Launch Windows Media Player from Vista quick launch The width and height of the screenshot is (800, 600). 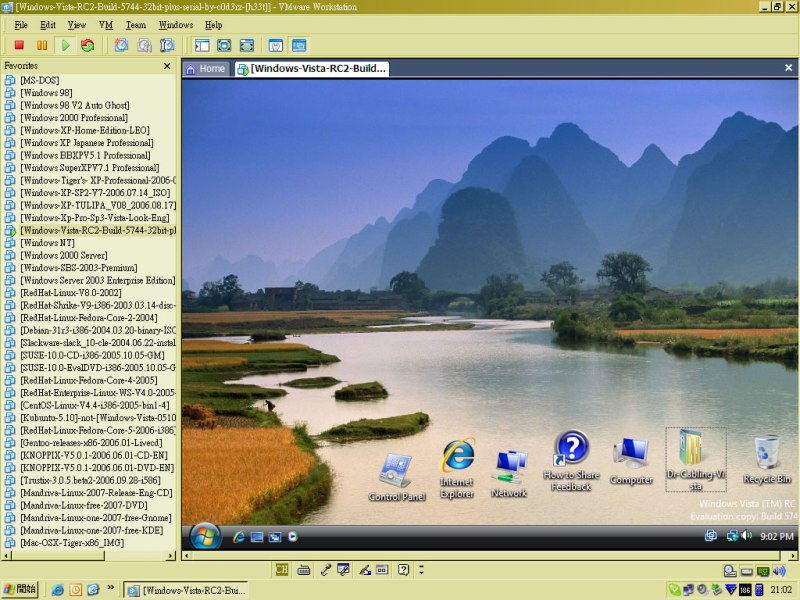[x=292, y=537]
